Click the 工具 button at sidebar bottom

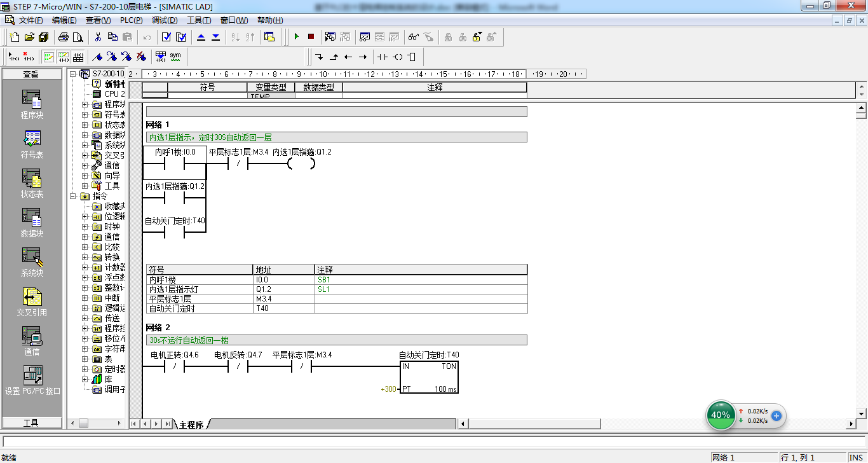(32, 423)
